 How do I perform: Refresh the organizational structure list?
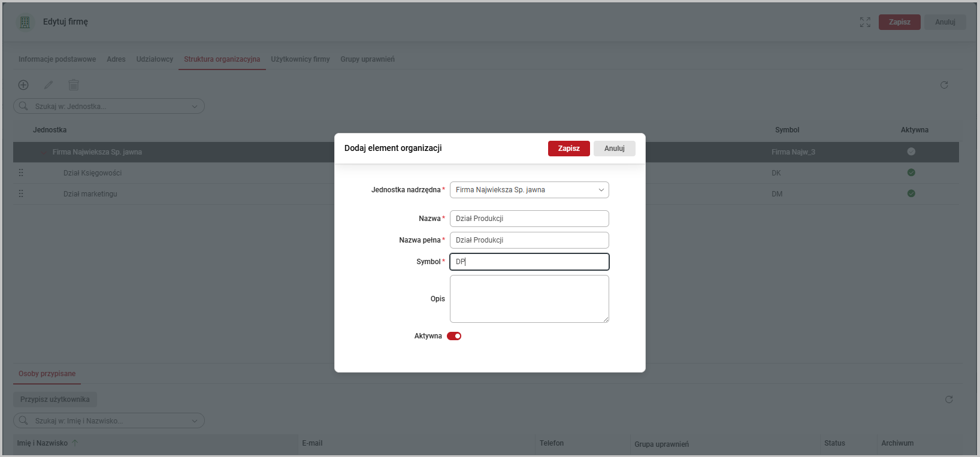(944, 85)
